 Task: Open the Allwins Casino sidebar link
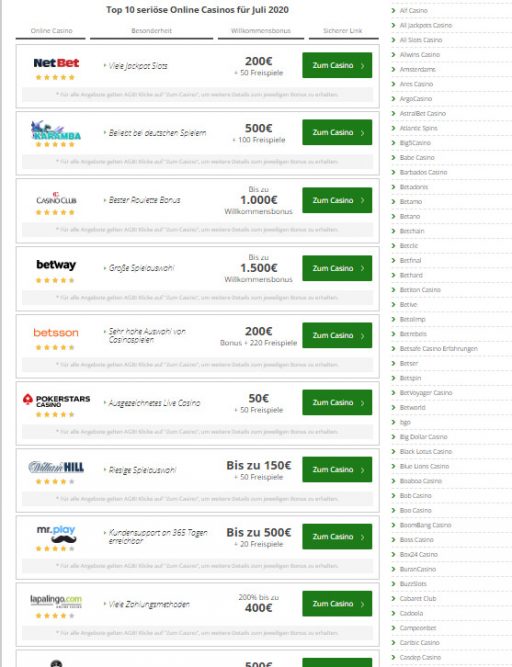pos(420,55)
